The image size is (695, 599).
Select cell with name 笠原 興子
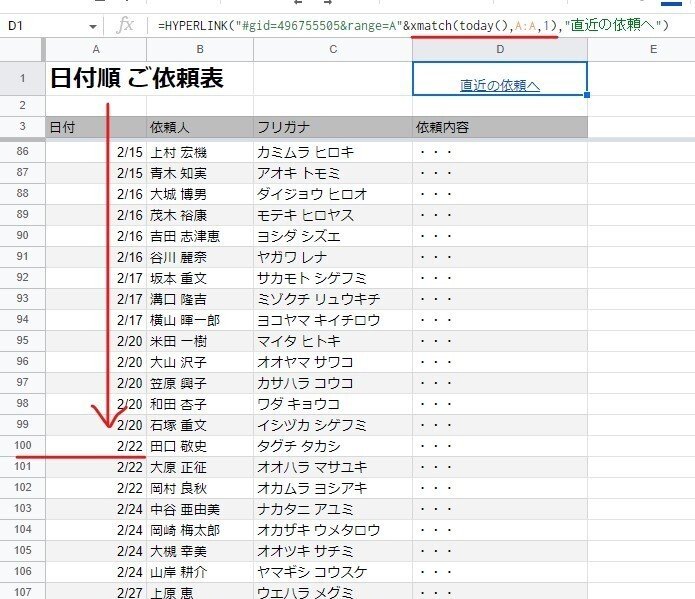tap(200, 383)
